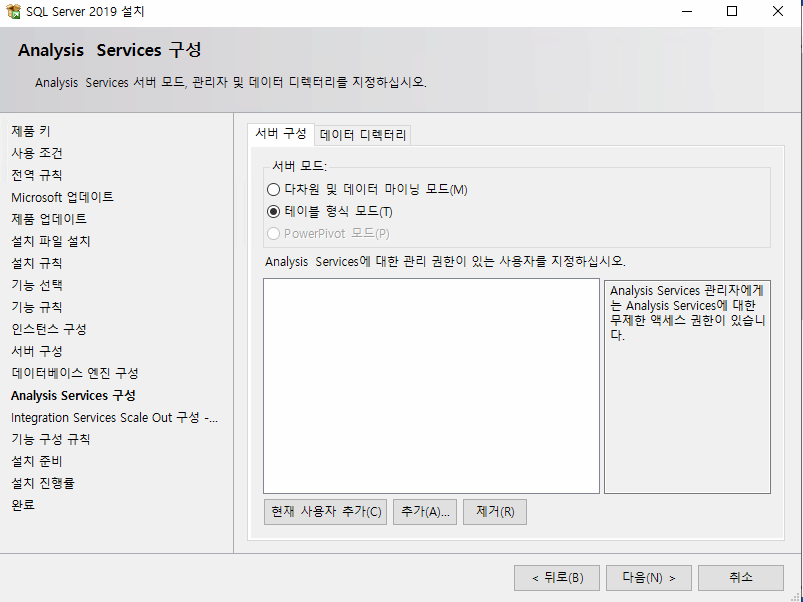
Task: Select the 기능 구성 규칙 step
Action: pyautogui.click(x=51, y=440)
